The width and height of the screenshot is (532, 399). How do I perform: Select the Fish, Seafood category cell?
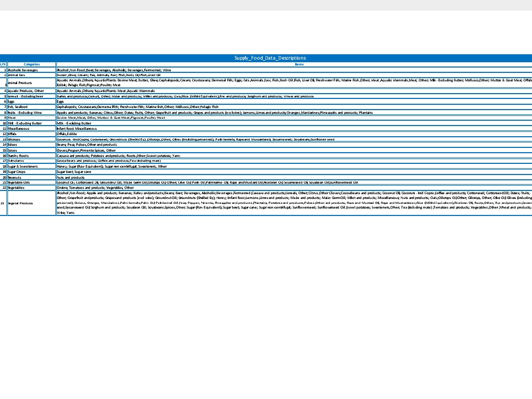click(x=31, y=107)
